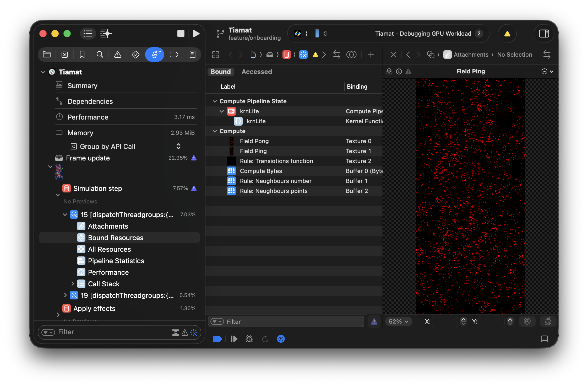
Task: Open the 52% zoom level dropdown
Action: point(398,321)
